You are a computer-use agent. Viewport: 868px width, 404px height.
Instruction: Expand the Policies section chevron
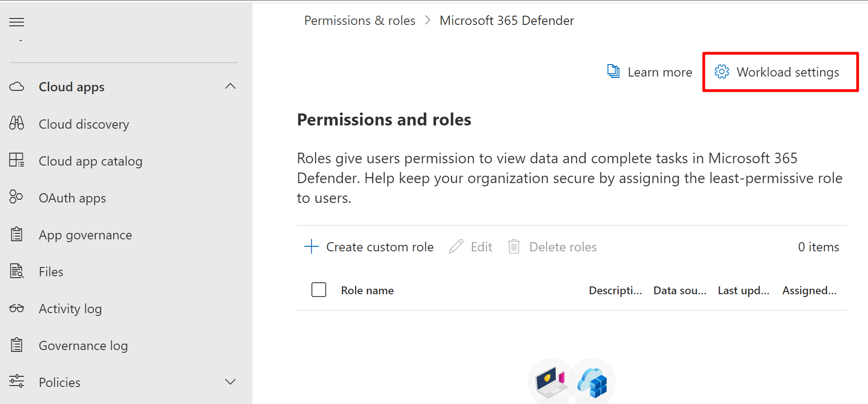coord(230,382)
